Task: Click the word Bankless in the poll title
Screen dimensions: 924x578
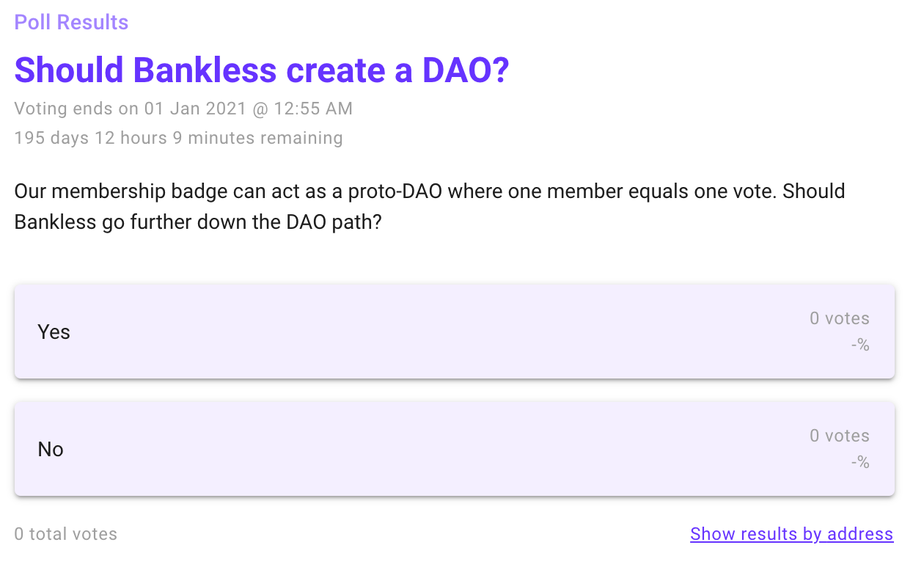Action: (x=205, y=70)
